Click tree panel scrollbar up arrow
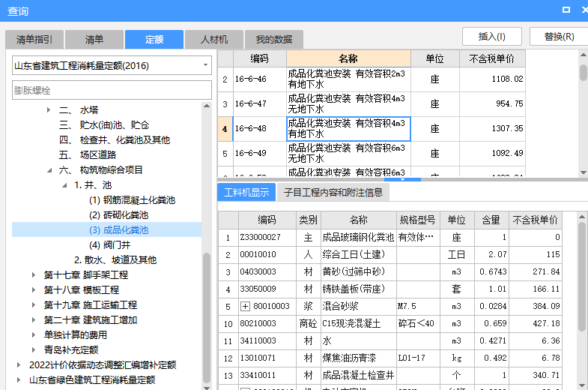Viewport: 588px width, 390px height. 207,106
